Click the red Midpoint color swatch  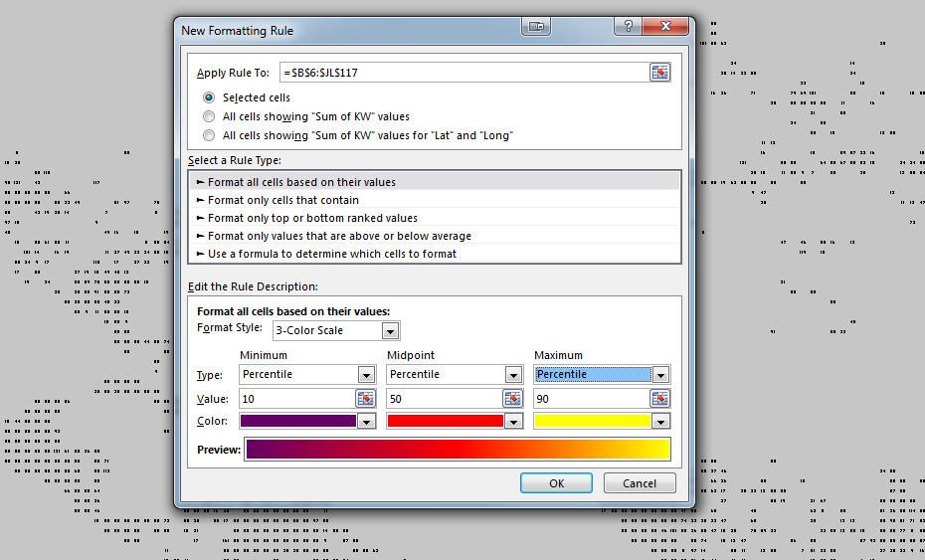[x=446, y=421]
